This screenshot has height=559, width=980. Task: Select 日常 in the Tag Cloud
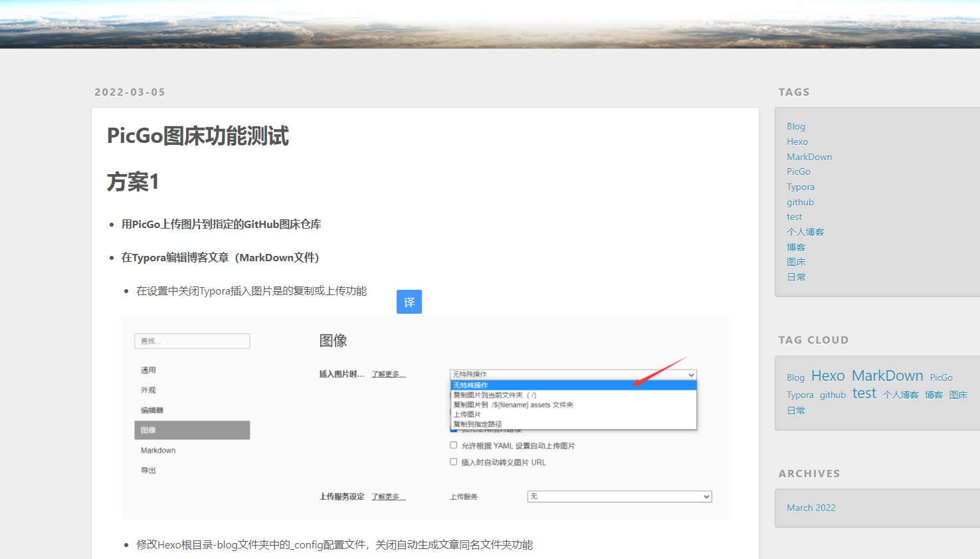click(x=796, y=411)
